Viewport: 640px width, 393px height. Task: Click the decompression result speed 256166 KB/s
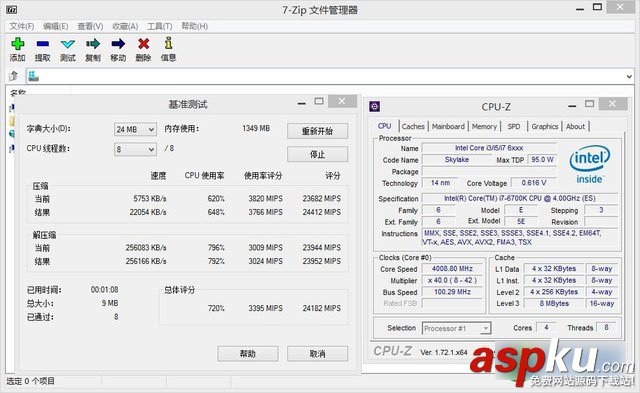pyautogui.click(x=146, y=261)
